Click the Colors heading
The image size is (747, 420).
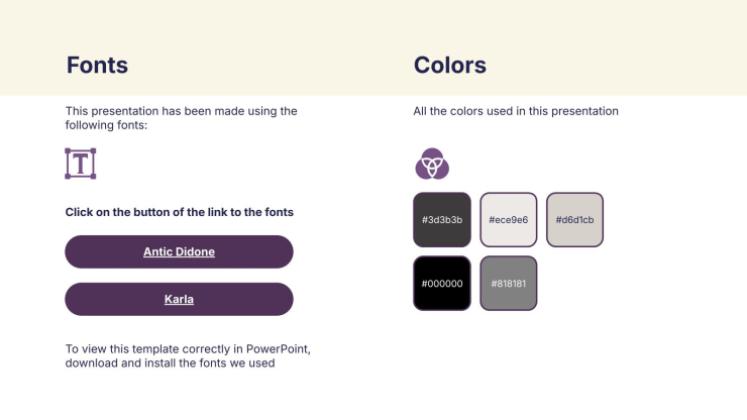point(450,65)
